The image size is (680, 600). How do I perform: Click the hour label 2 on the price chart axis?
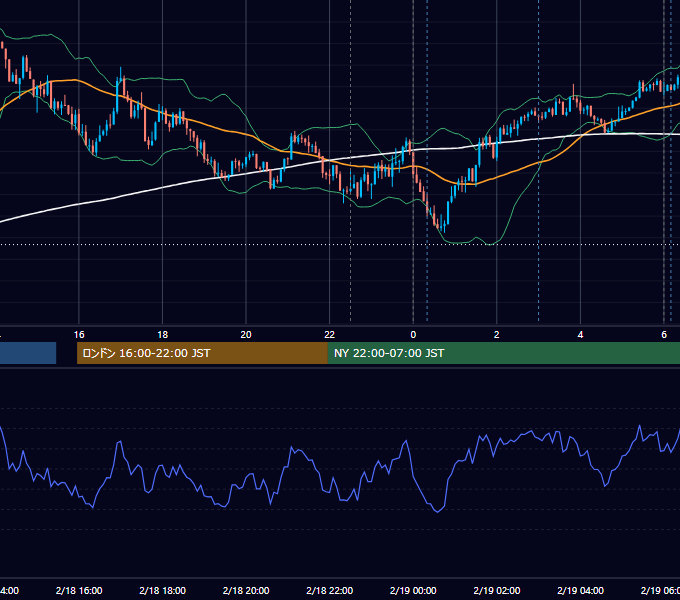[x=497, y=335]
